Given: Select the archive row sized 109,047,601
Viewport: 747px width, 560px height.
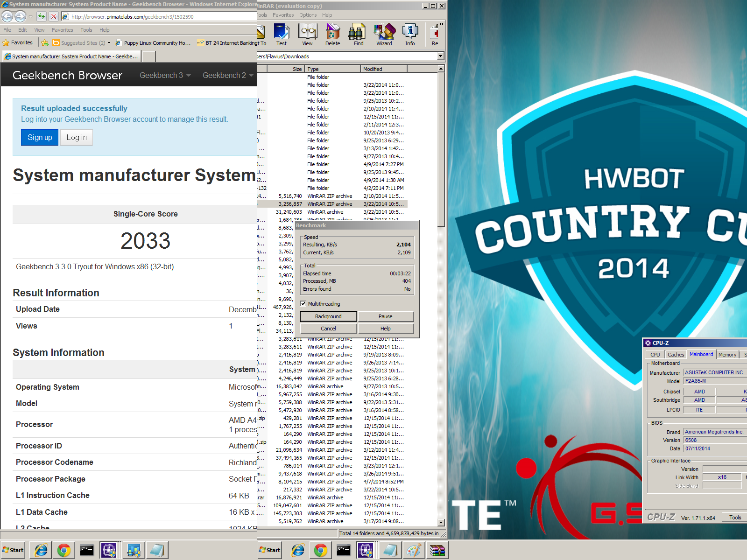Looking at the screenshot, I should 332,505.
